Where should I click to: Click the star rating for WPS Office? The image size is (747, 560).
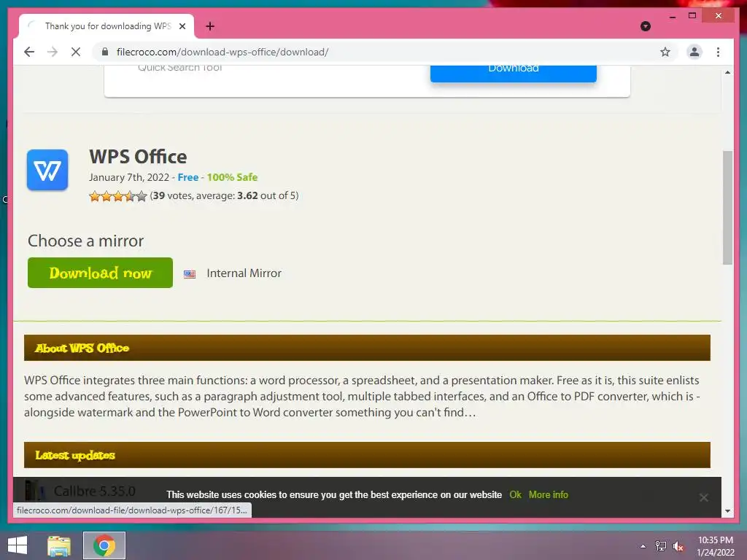[117, 195]
